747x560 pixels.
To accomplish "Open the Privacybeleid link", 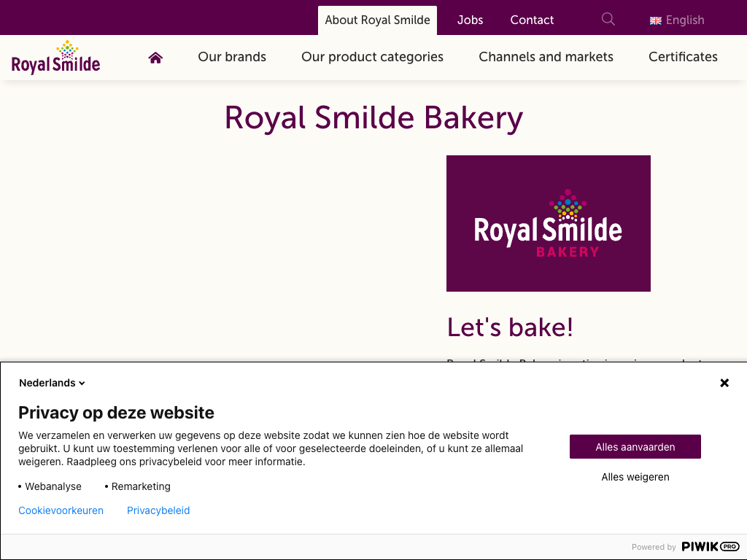I will 158,510.
